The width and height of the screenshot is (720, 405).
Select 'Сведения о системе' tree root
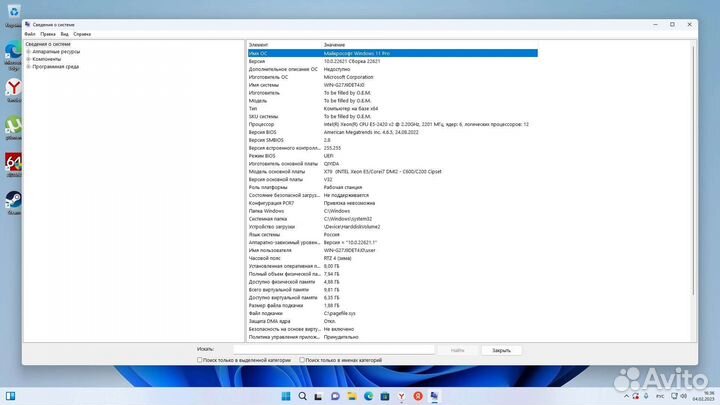point(48,45)
